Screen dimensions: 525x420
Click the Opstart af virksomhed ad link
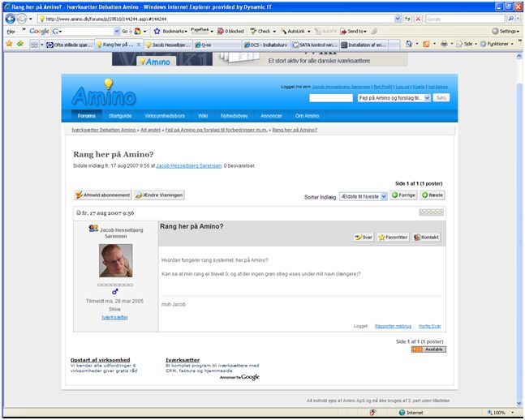(100, 360)
